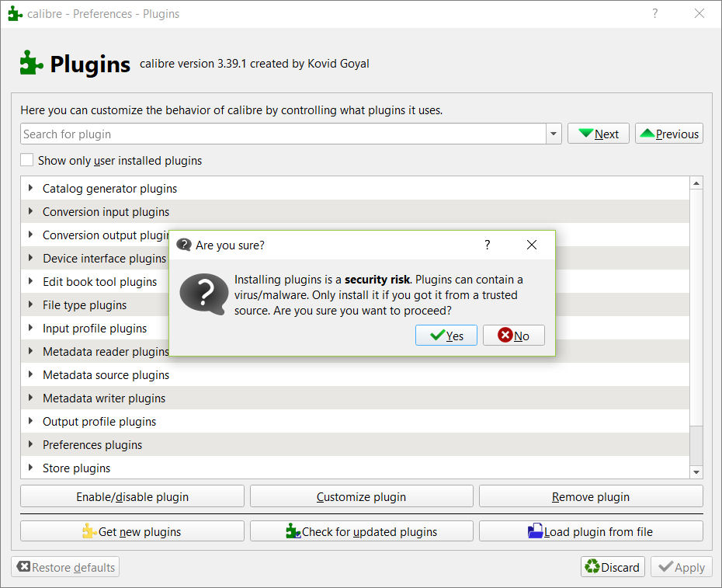The width and height of the screenshot is (722, 588).
Task: Click the help question mark in Are you sure dialog
Action: (x=488, y=245)
